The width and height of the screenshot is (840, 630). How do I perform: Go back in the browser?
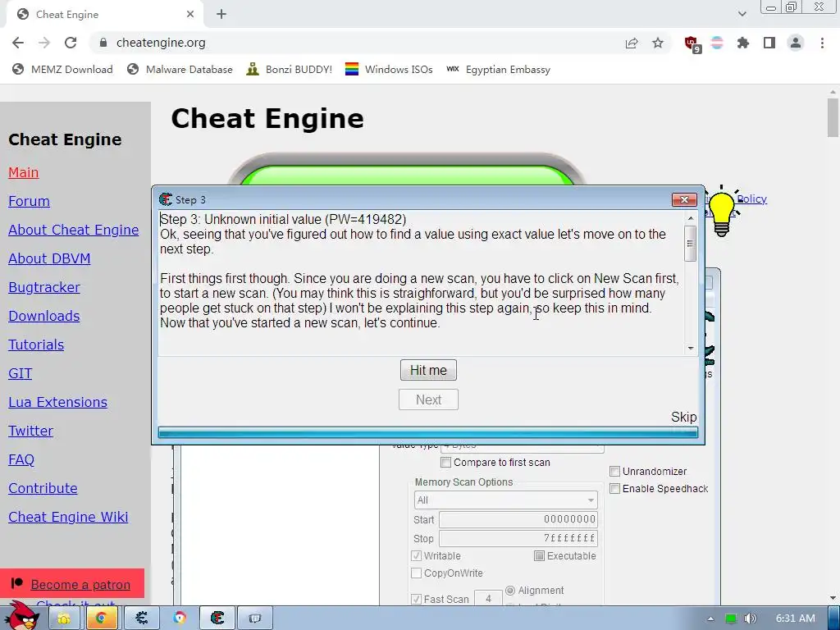pos(18,43)
